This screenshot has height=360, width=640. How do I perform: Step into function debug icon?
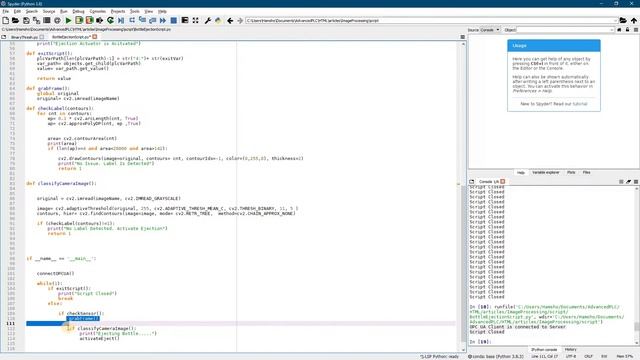click(142, 20)
